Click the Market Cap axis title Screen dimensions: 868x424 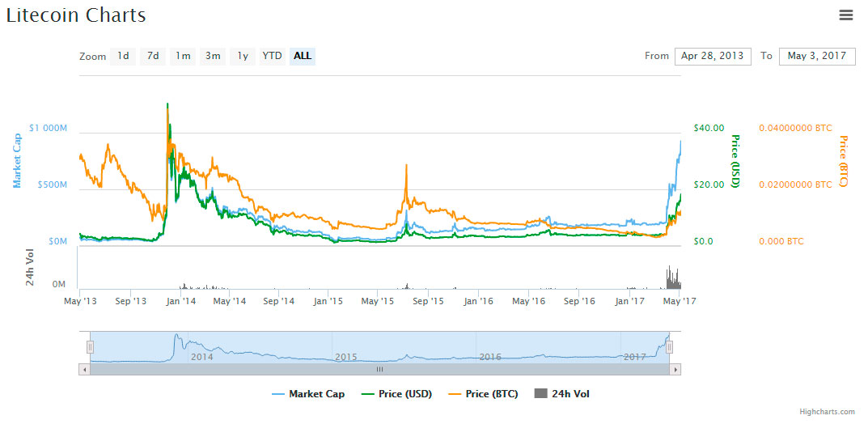point(17,160)
